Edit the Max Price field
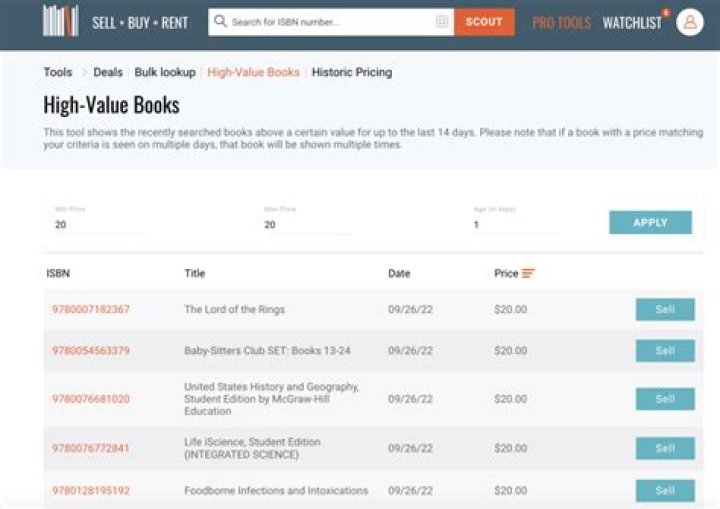Viewport: 720px width, 509px height. pos(308,225)
